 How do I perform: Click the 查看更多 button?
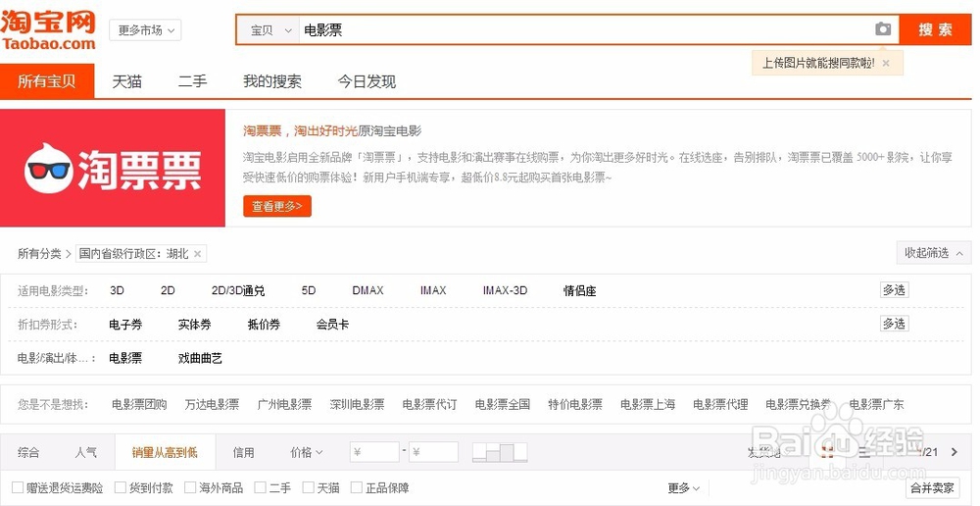point(277,206)
